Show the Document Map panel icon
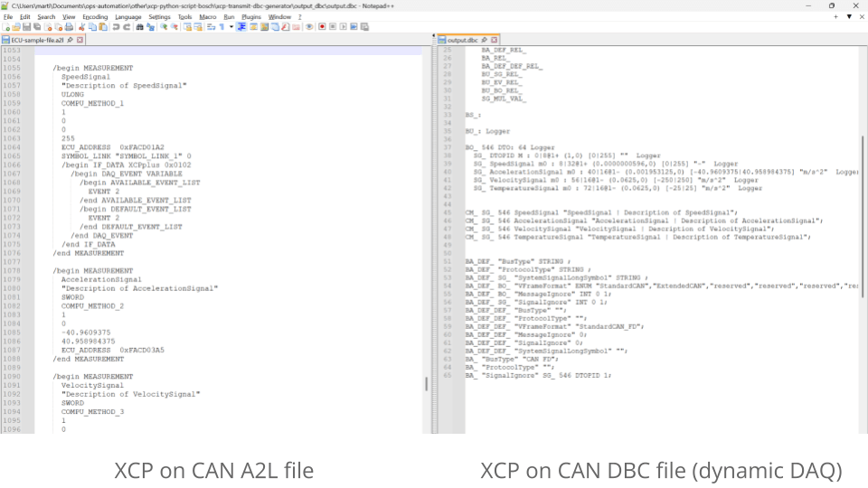The height and width of the screenshot is (488, 868). click(265, 26)
